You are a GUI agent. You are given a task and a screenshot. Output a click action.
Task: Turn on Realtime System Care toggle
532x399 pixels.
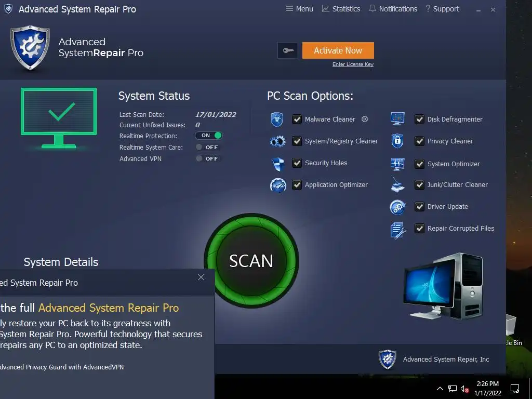(208, 147)
